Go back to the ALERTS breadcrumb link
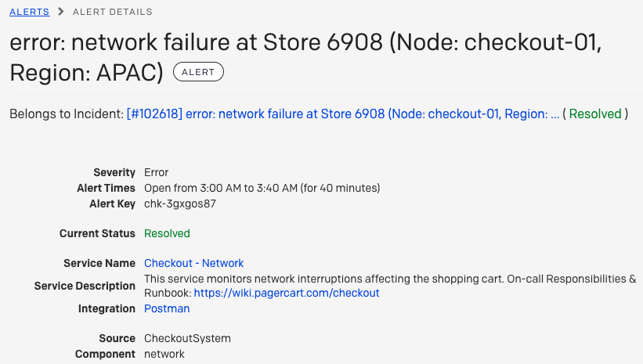 (x=30, y=12)
